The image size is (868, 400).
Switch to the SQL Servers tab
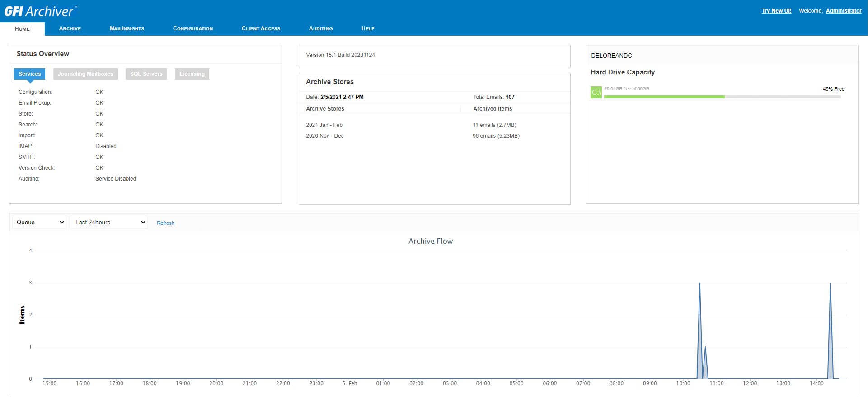pos(146,74)
